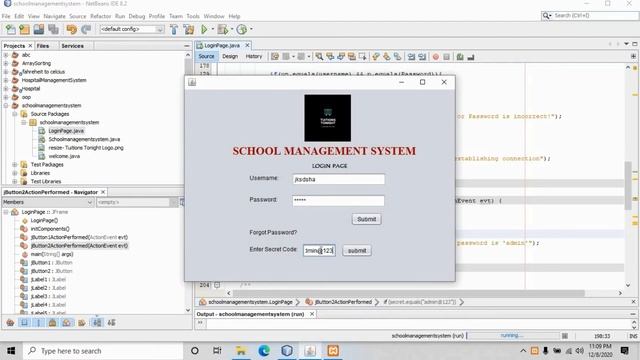Viewport: 640px width, 360px height.
Task: Click the Uncomment icon in the editor toolbar
Action: tap(471, 57)
